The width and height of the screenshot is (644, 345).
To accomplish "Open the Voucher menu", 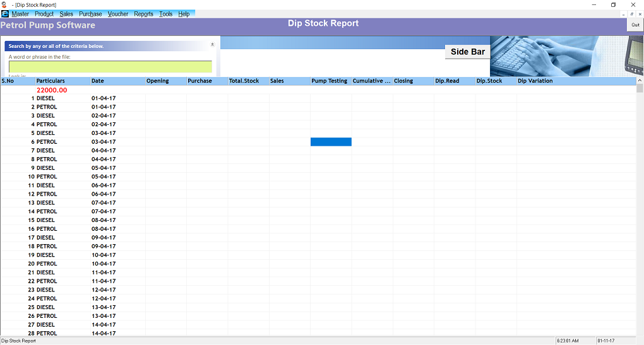I will tap(118, 14).
